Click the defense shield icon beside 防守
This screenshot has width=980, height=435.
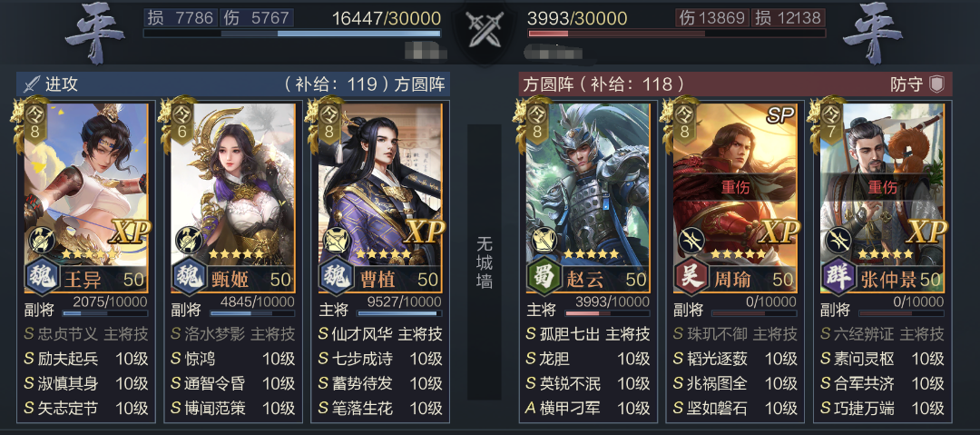tap(936, 84)
